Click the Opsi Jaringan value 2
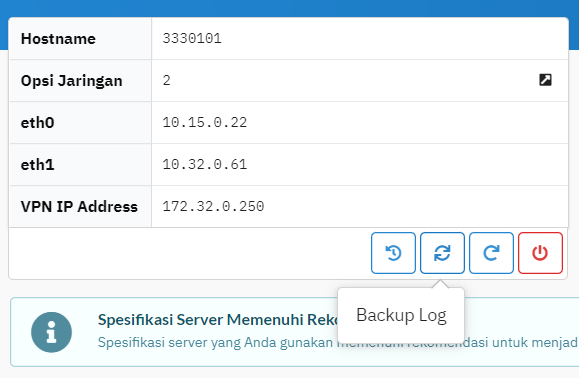The width and height of the screenshot is (579, 378). [x=167, y=80]
